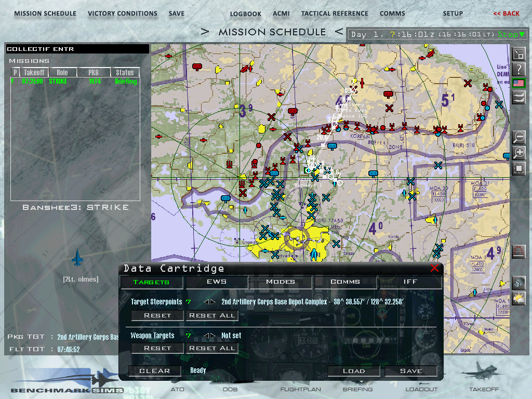Screen dimensions: 532x399
Task: Click the Briefing status cell of the mission
Action: tap(126, 82)
